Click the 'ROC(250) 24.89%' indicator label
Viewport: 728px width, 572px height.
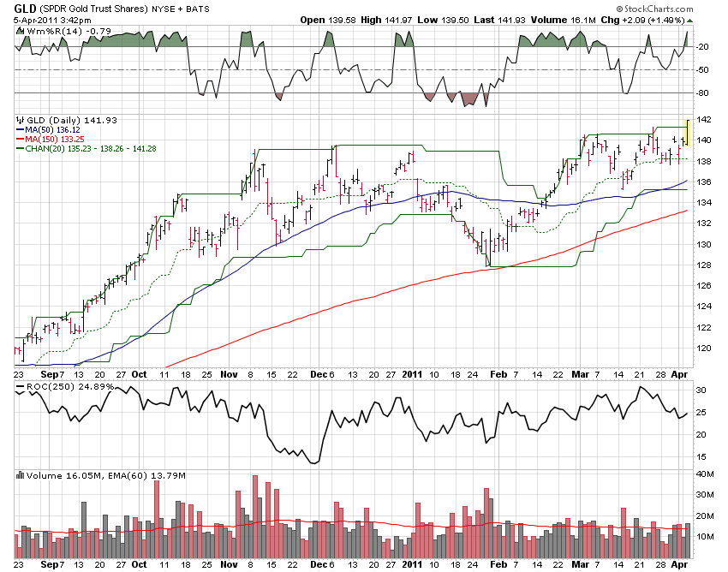[70, 387]
